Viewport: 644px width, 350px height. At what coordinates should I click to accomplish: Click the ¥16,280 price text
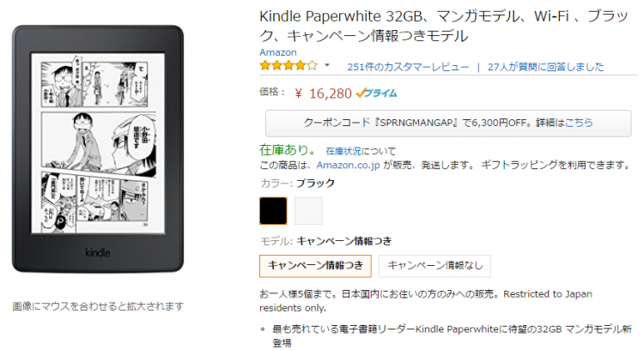coord(323,94)
